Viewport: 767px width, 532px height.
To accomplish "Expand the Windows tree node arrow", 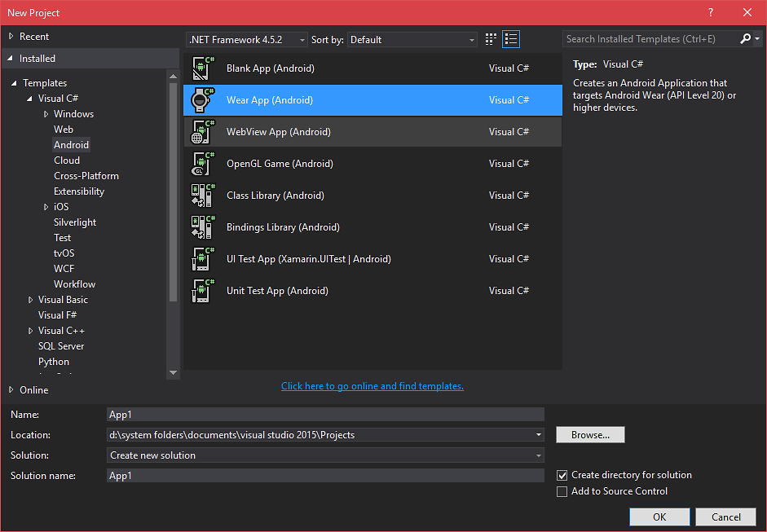I will pyautogui.click(x=46, y=114).
